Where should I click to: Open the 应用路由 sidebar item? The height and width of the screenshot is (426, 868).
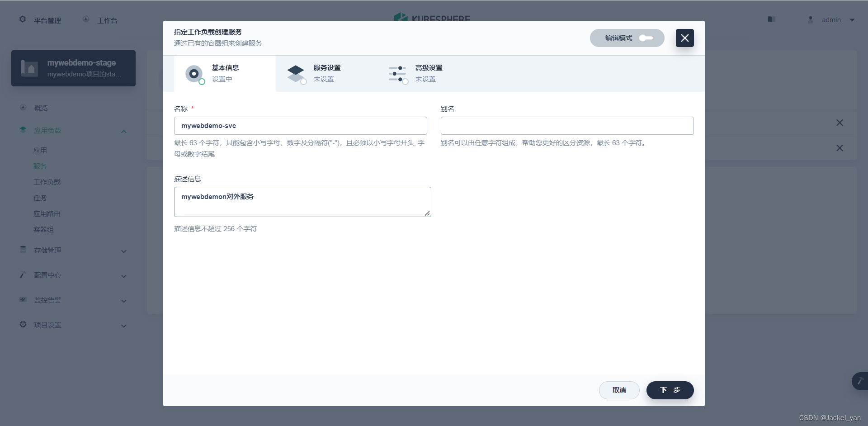47,213
